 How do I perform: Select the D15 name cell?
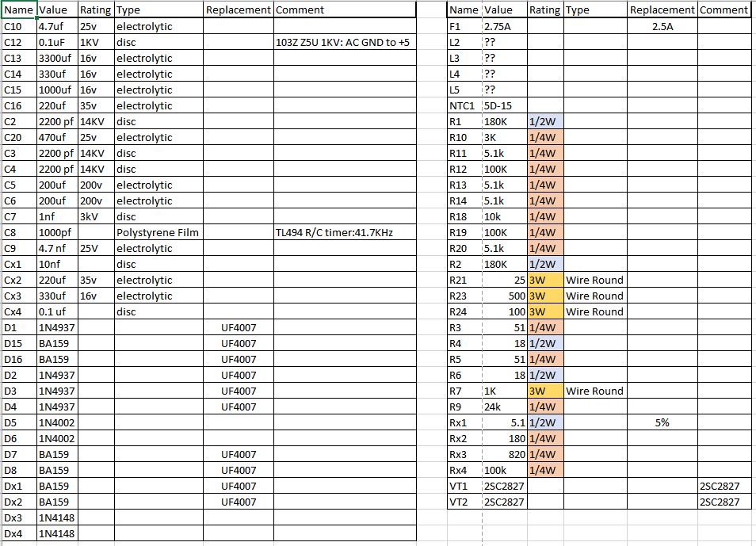[20, 344]
